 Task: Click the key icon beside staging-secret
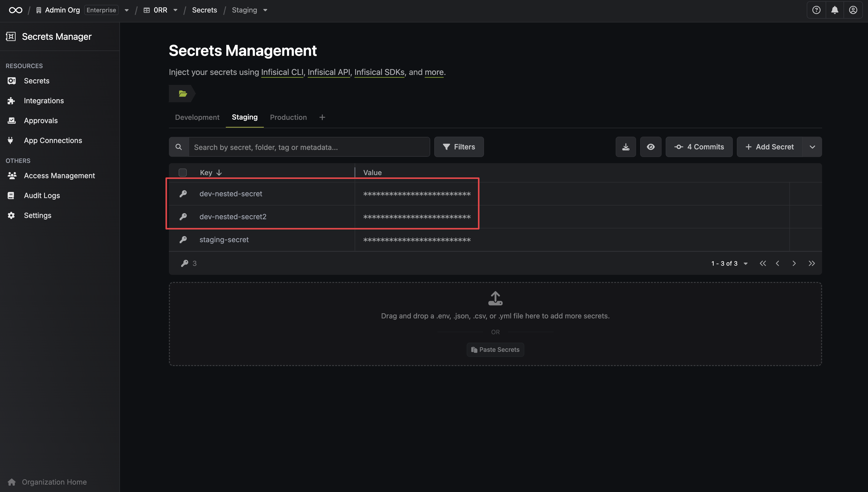pyautogui.click(x=183, y=240)
